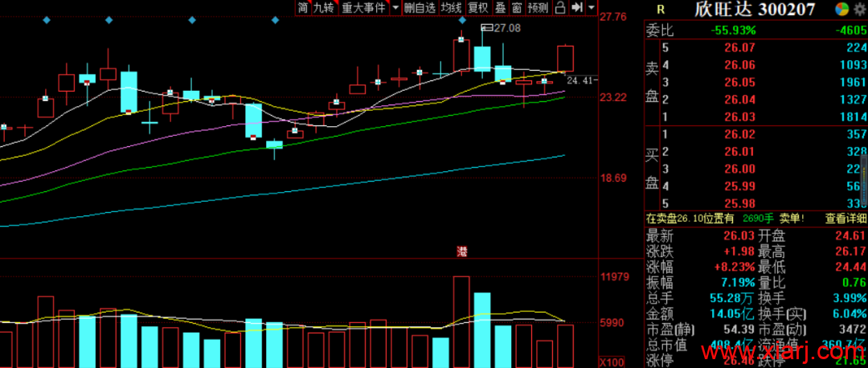The height and width of the screenshot is (368, 868).
Task: Click the 27.08 high-price flag label
Action: pyautogui.click(x=502, y=27)
